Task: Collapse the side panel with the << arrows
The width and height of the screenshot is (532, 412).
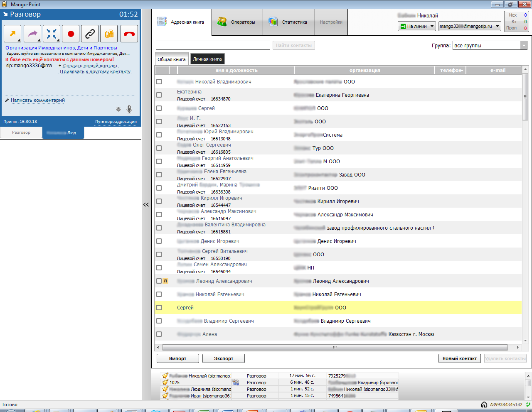Action: click(x=146, y=204)
